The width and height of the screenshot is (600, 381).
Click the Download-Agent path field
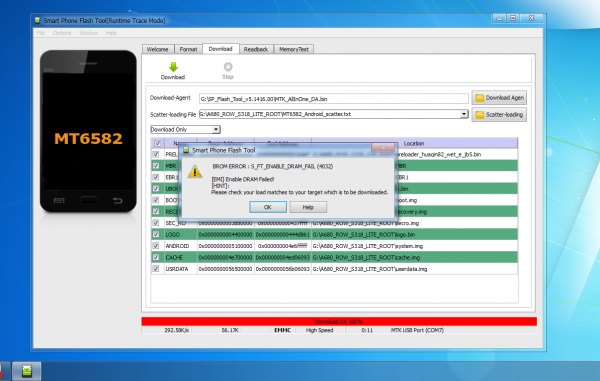[333, 99]
